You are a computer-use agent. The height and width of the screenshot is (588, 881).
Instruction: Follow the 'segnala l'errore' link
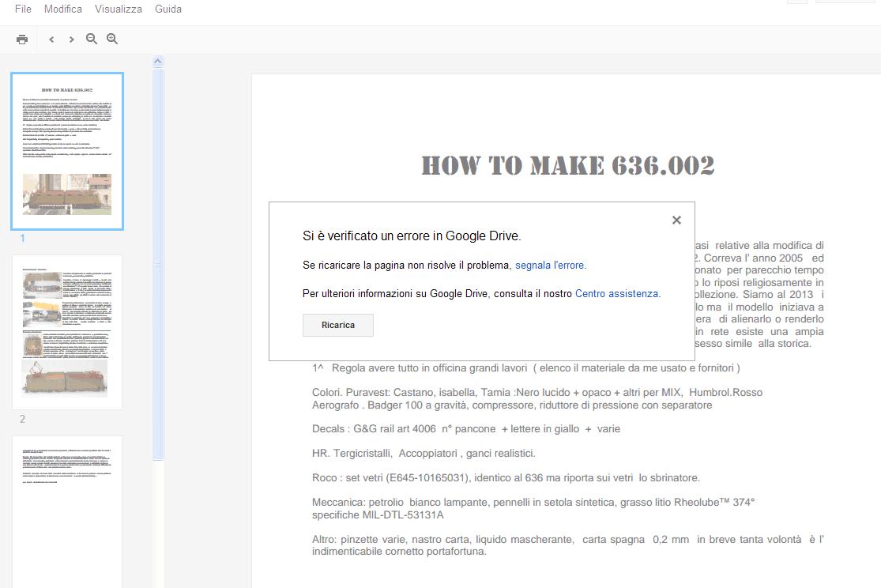549,265
